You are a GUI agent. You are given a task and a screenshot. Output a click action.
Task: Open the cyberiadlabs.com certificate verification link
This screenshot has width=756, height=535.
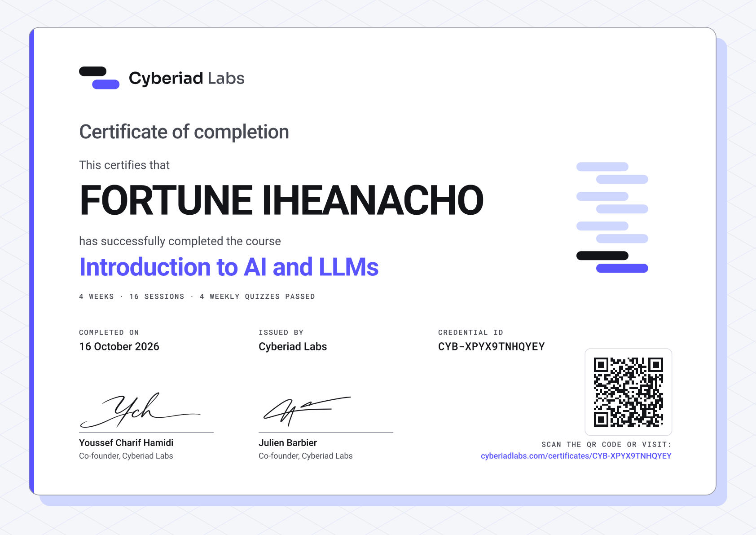point(576,456)
